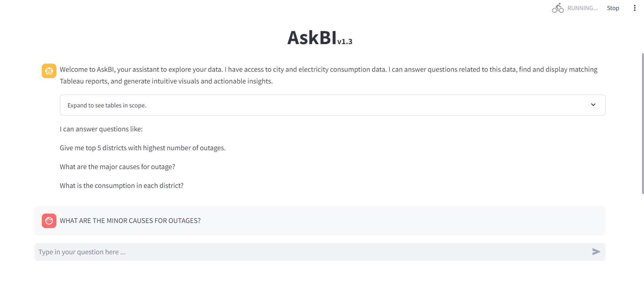
Task: Click the expander chevron arrow
Action: 593,105
